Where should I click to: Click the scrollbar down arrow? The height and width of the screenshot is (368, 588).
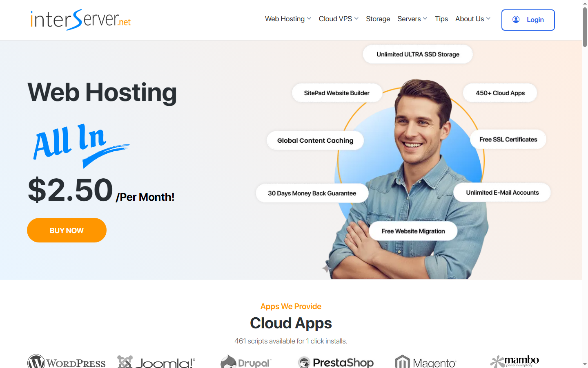coord(585,364)
